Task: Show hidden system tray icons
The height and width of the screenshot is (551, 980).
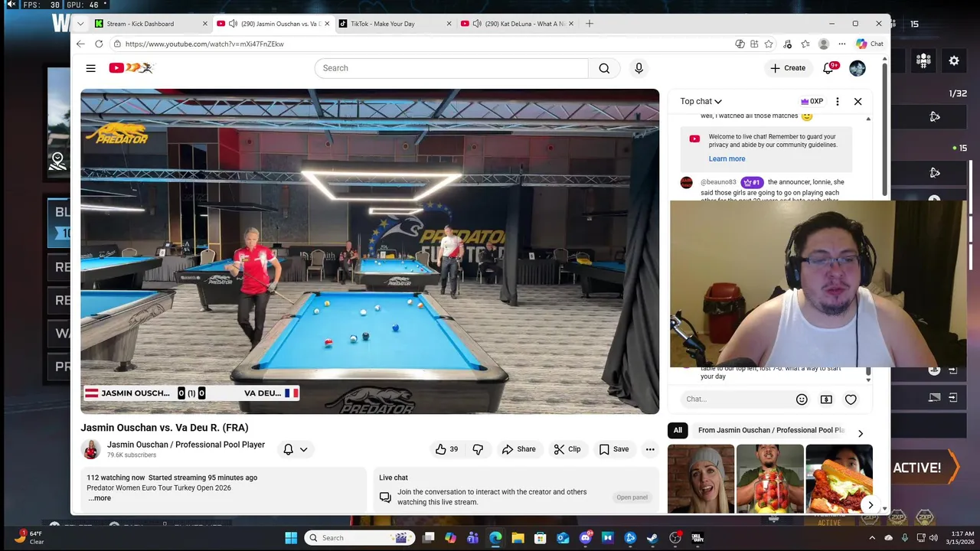Action: pyautogui.click(x=872, y=538)
